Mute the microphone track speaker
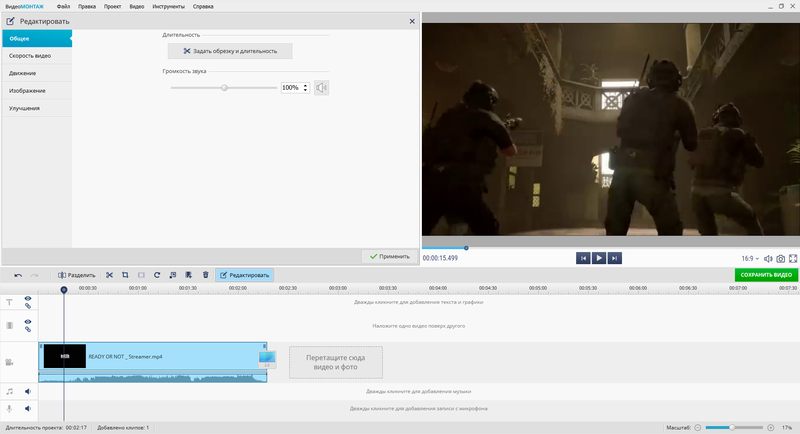The image size is (800, 434). point(28,409)
